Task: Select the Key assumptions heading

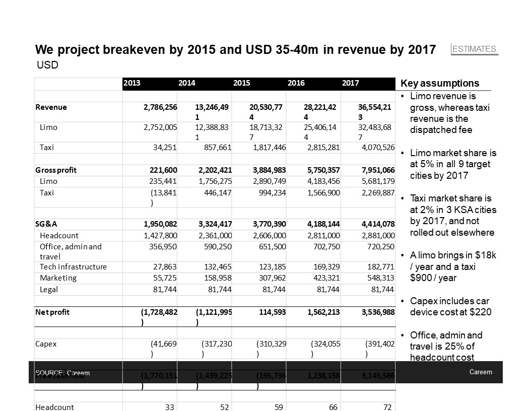Action: [x=439, y=83]
